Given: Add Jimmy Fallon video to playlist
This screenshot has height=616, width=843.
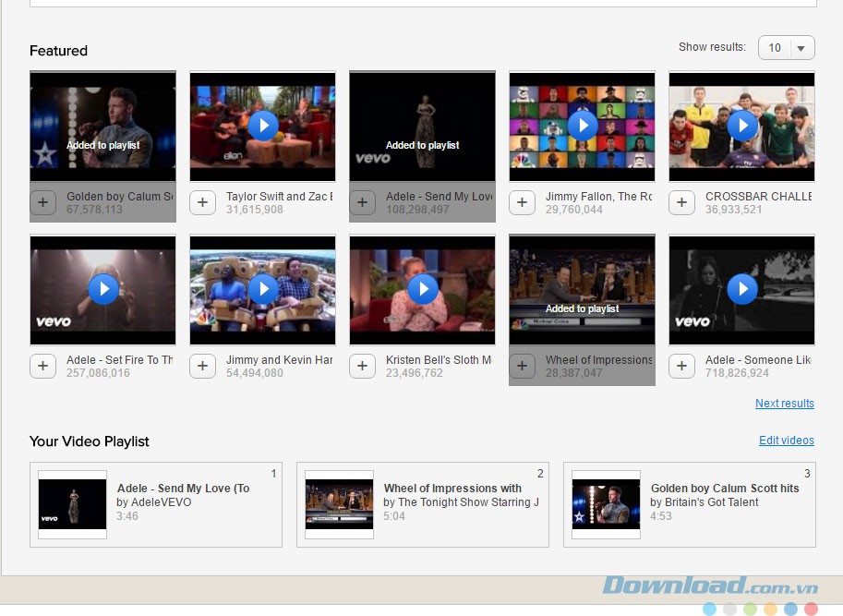Looking at the screenshot, I should pyautogui.click(x=523, y=202).
